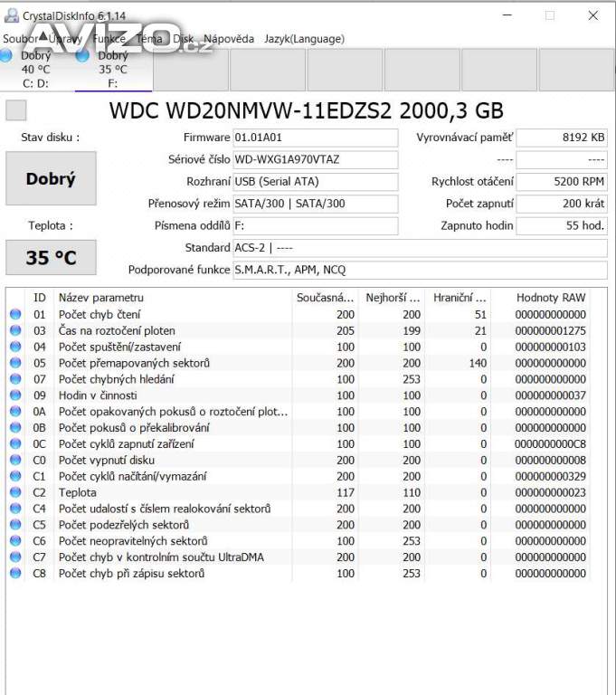Click the Vyrovnávací paměť field 8192 KB
Viewport: 616px width, 695px height.
pyautogui.click(x=562, y=138)
